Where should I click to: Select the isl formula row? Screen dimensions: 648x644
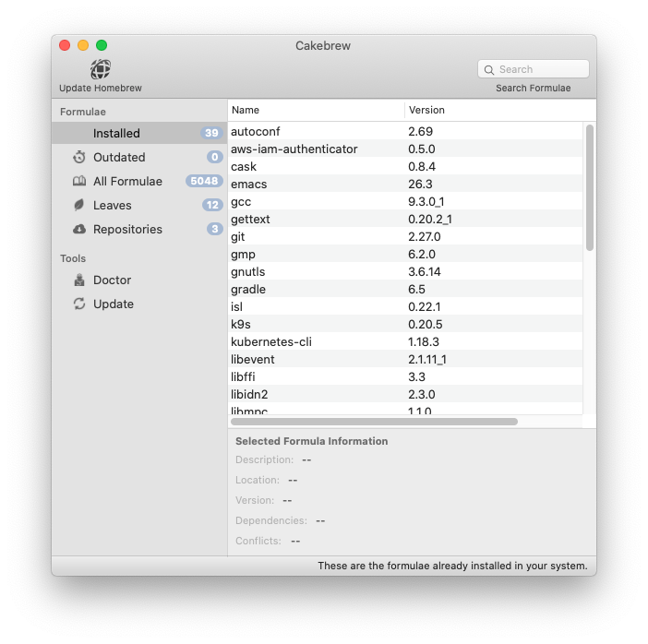(405, 307)
